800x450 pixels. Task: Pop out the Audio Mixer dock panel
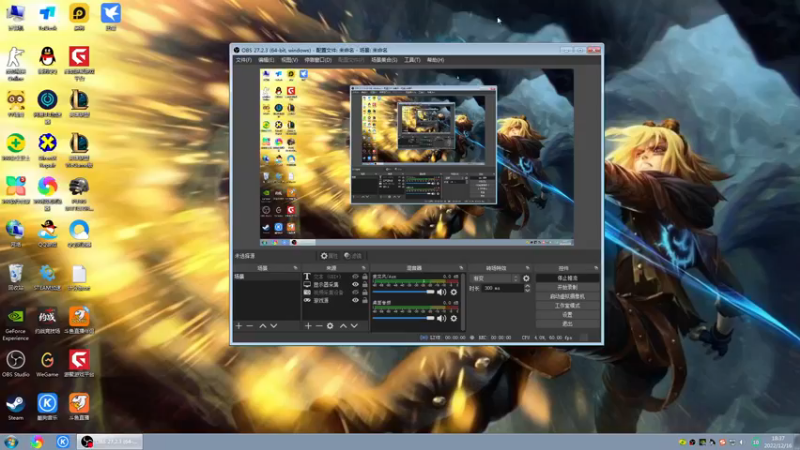tap(461, 268)
